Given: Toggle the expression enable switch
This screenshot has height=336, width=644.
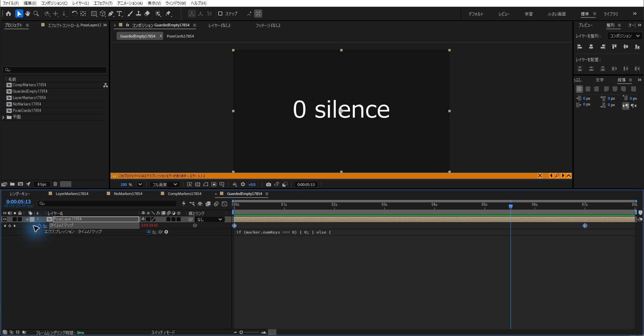Looking at the screenshot, I should click(x=149, y=232).
